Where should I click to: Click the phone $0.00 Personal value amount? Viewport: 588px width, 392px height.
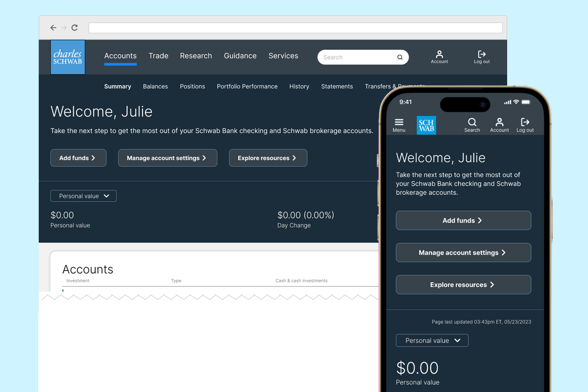pyautogui.click(x=417, y=368)
